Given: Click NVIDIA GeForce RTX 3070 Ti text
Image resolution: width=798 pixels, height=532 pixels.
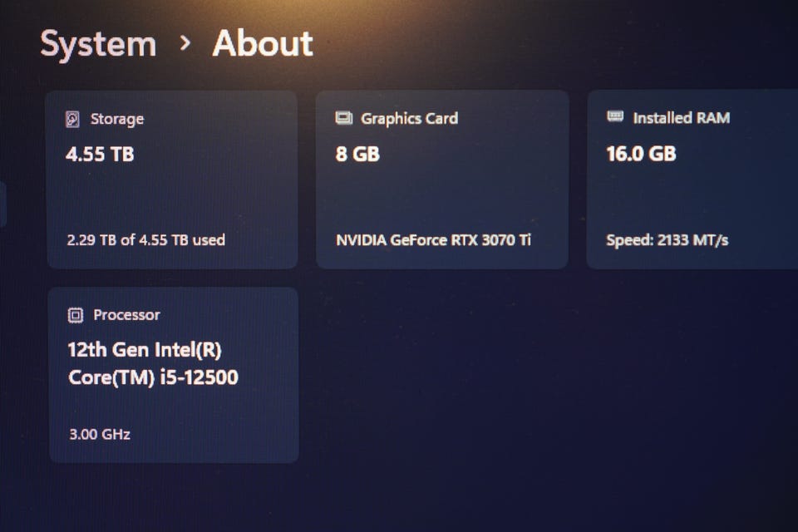Looking at the screenshot, I should coord(433,240).
